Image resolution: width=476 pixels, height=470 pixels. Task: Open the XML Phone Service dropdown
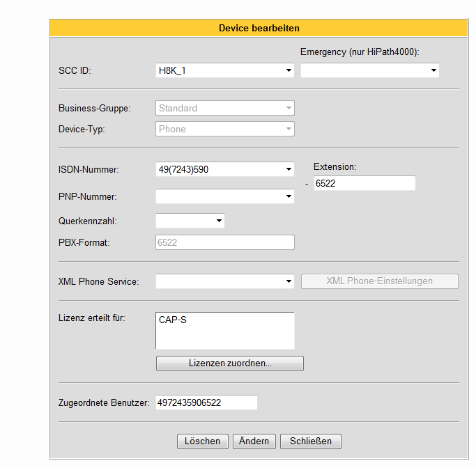tap(225, 281)
